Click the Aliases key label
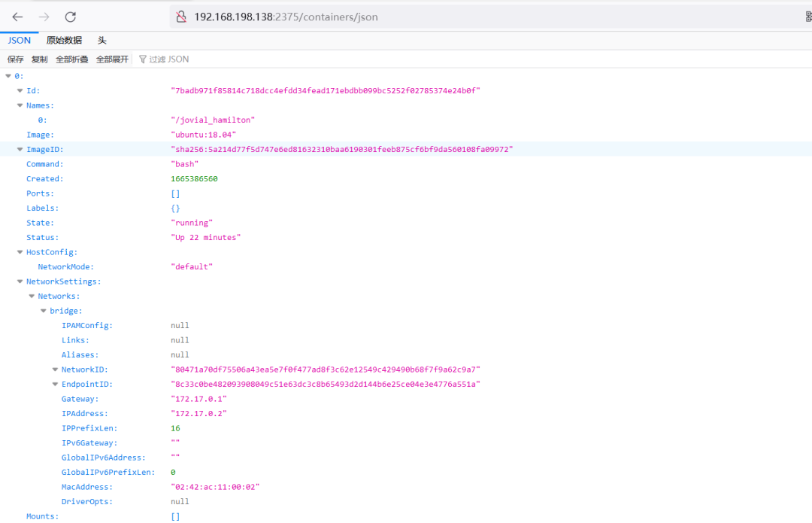This screenshot has width=812, height=523. [x=80, y=355]
